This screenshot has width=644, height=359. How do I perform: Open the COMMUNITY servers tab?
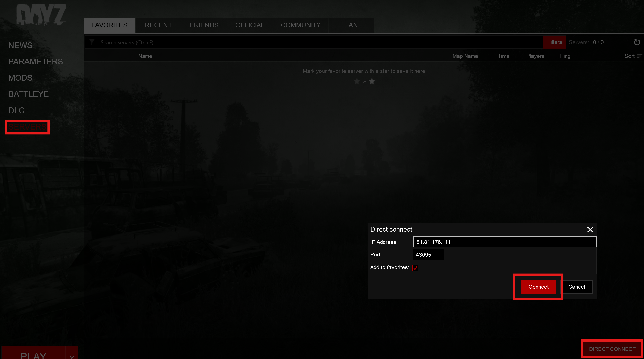click(x=301, y=25)
